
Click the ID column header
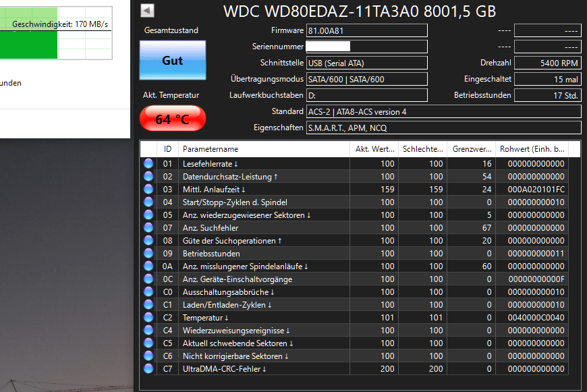167,149
